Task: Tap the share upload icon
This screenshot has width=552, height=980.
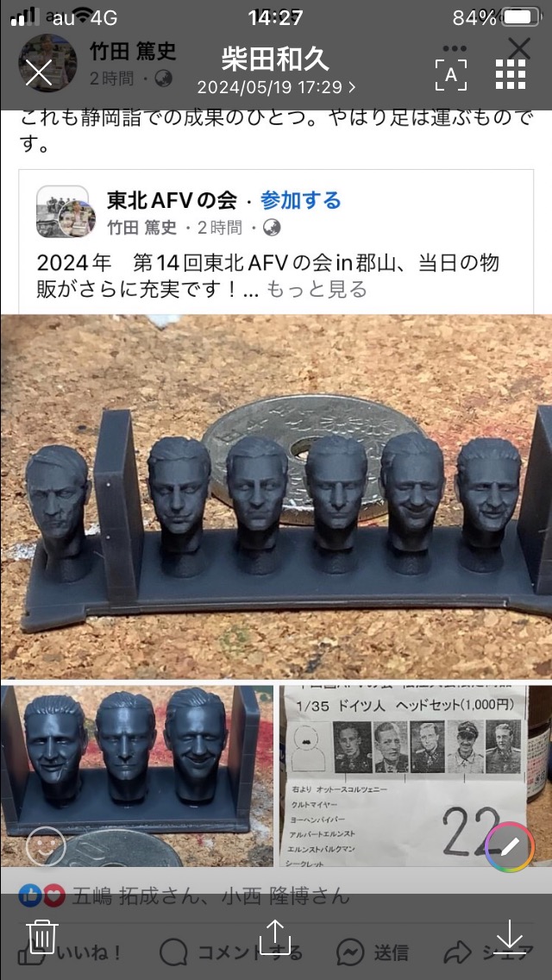Action: click(276, 936)
